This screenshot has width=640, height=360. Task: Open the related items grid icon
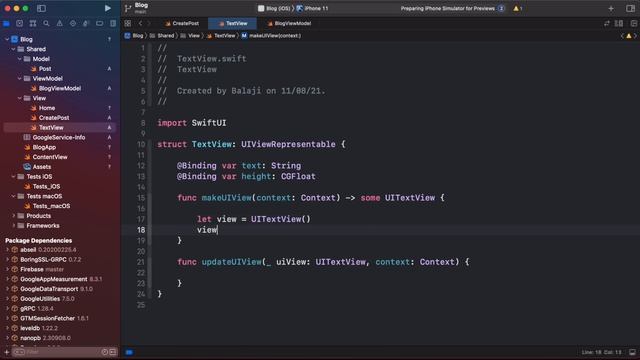pos(128,24)
